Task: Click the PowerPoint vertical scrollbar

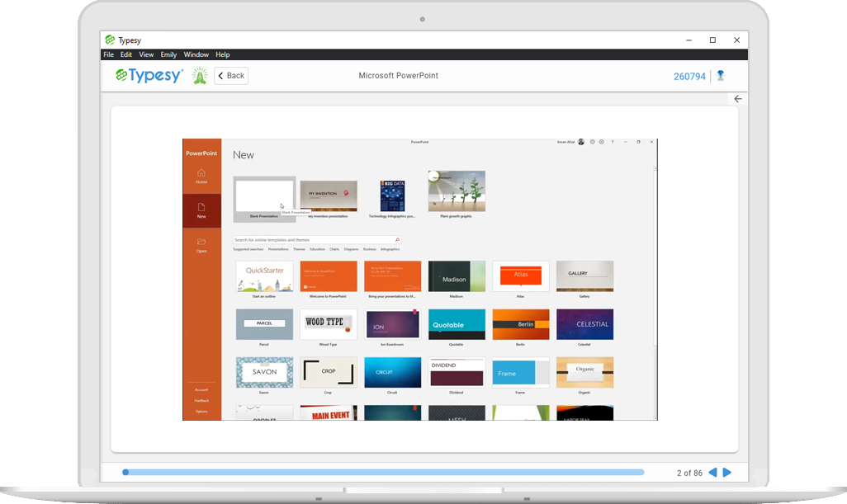Action: pyautogui.click(x=655, y=291)
